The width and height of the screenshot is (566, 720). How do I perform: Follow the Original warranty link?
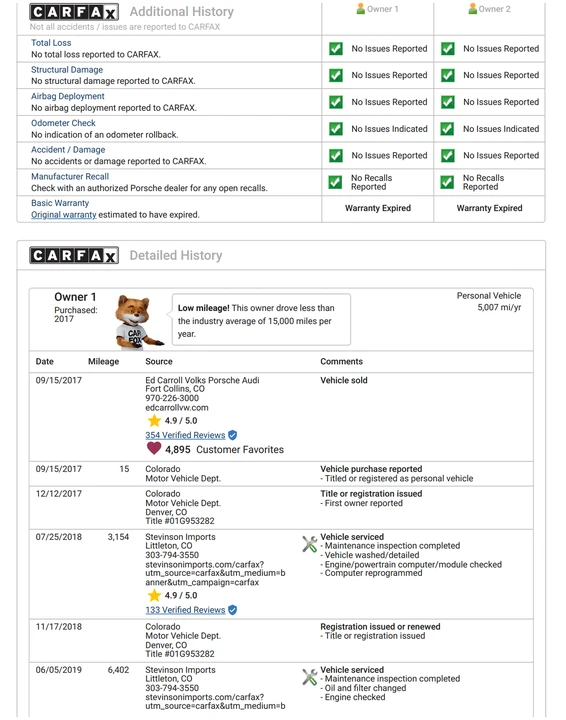[64, 215]
